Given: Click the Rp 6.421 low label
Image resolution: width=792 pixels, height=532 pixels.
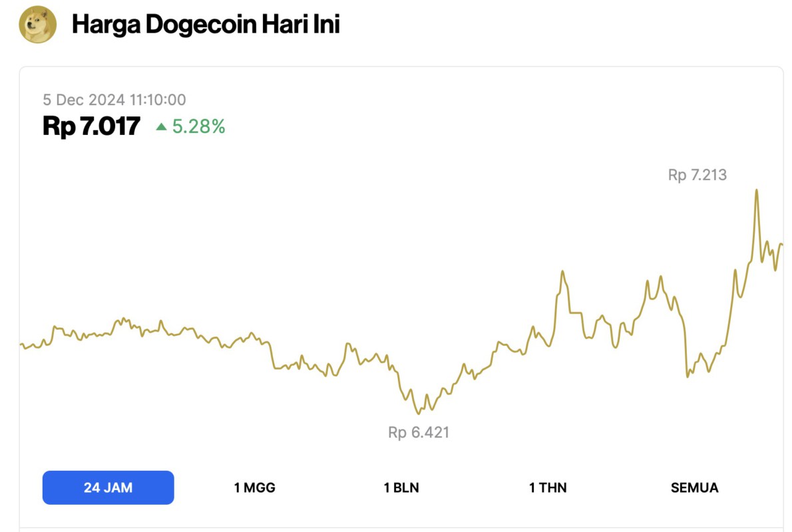Looking at the screenshot, I should tap(419, 432).
